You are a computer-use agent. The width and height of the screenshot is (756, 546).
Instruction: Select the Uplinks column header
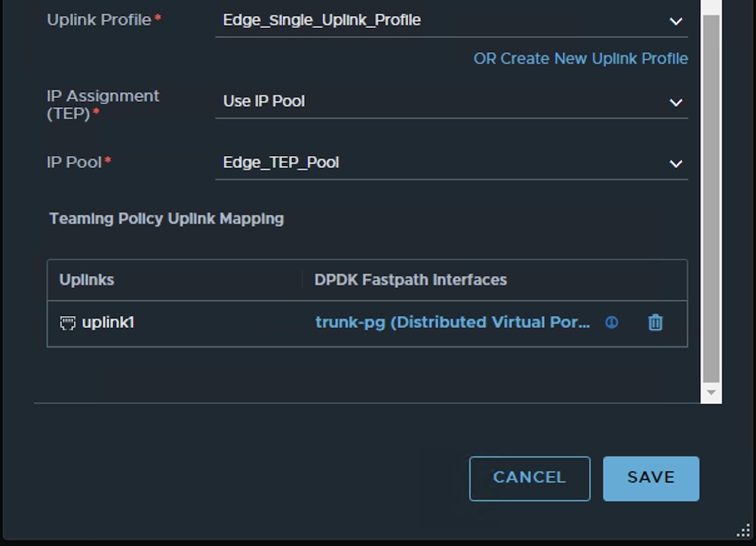point(87,280)
